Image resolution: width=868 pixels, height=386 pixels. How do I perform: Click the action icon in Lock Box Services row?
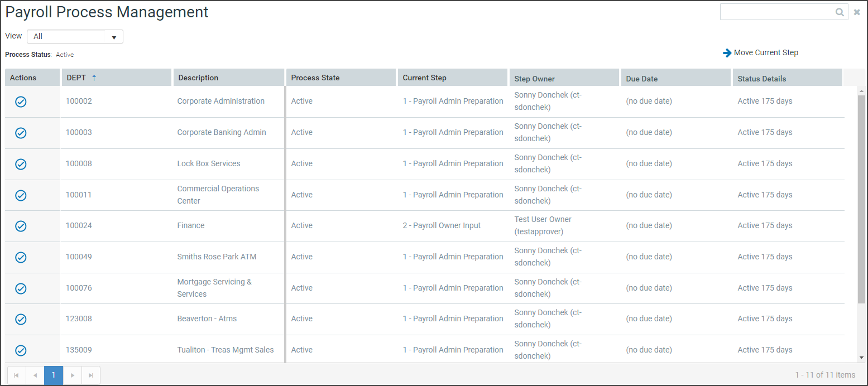tap(21, 164)
